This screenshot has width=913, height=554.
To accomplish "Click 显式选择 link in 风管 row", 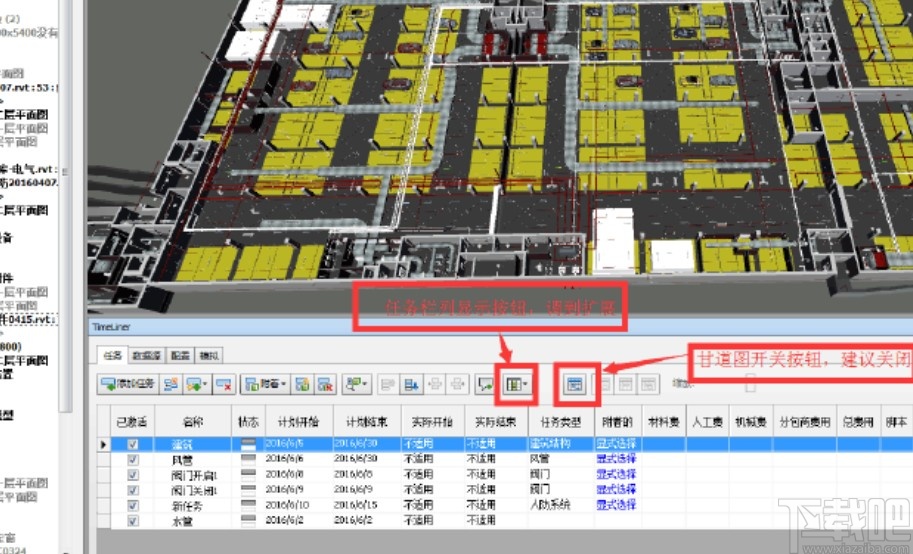I will click(616, 459).
